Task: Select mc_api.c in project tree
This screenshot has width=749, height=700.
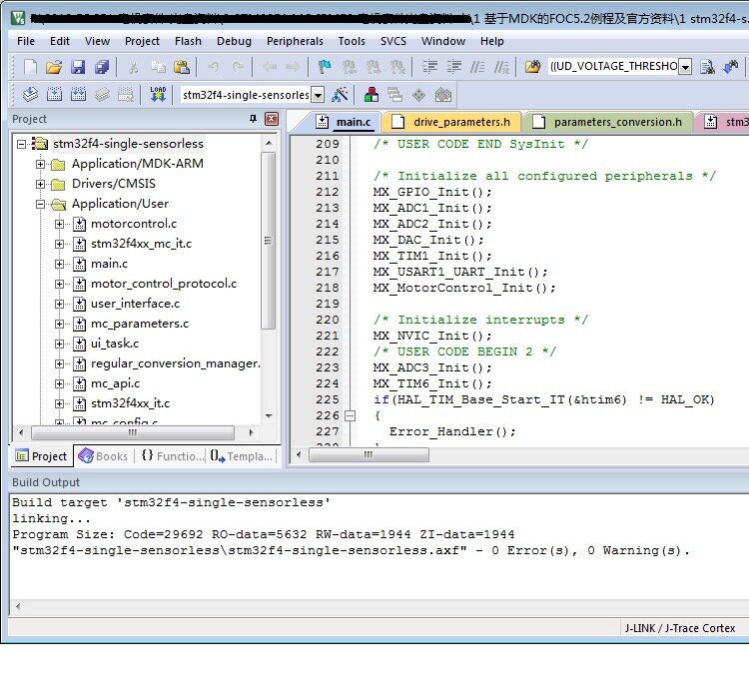Action: (x=115, y=383)
